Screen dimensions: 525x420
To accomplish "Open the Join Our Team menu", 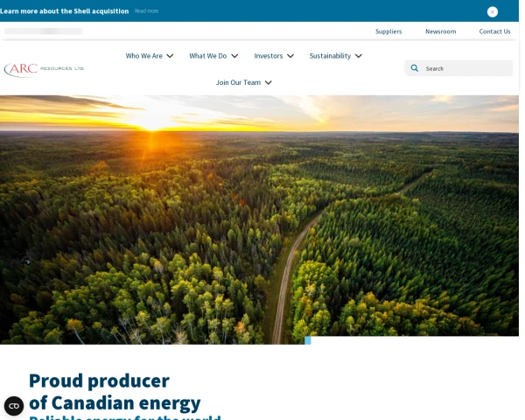I will [x=238, y=82].
